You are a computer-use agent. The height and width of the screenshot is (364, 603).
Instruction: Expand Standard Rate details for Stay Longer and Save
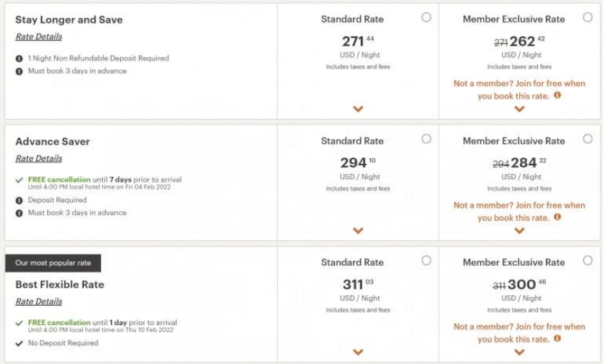(358, 109)
